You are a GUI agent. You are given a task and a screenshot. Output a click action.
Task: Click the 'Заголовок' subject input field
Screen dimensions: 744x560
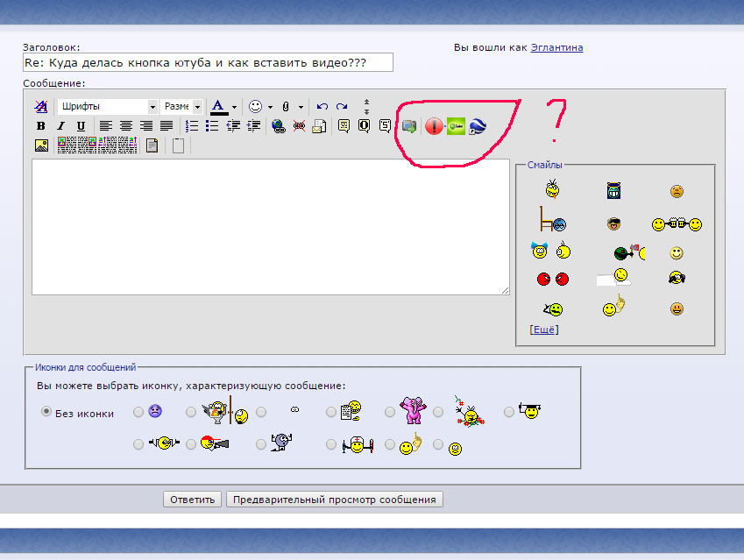(208, 63)
